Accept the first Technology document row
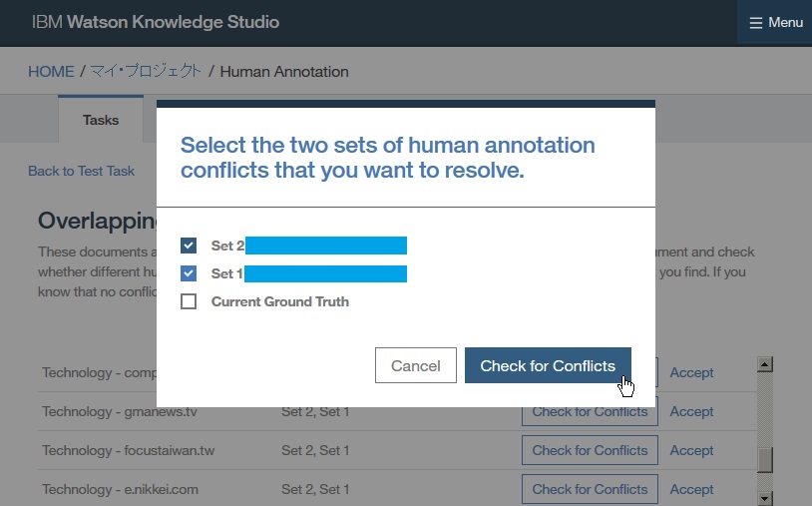 point(691,372)
